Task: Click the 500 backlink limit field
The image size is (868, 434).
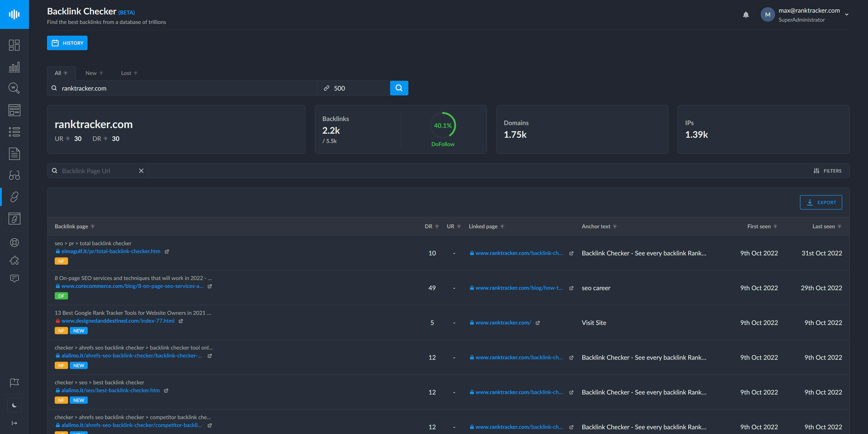Action: [x=354, y=88]
